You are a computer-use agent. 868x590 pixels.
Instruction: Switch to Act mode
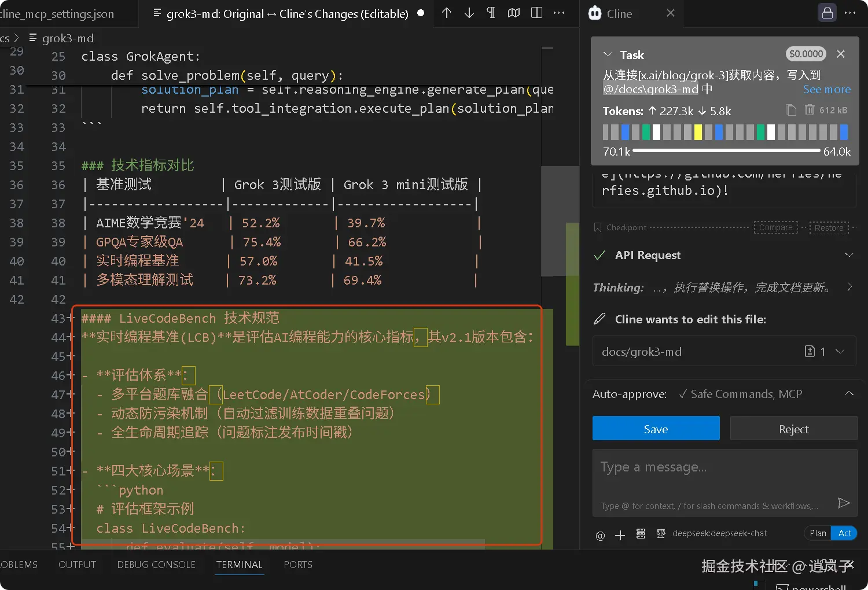(844, 533)
